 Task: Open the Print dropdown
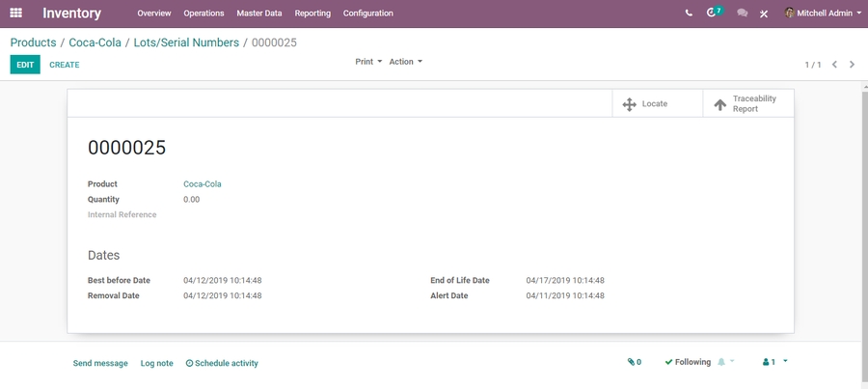click(x=368, y=62)
